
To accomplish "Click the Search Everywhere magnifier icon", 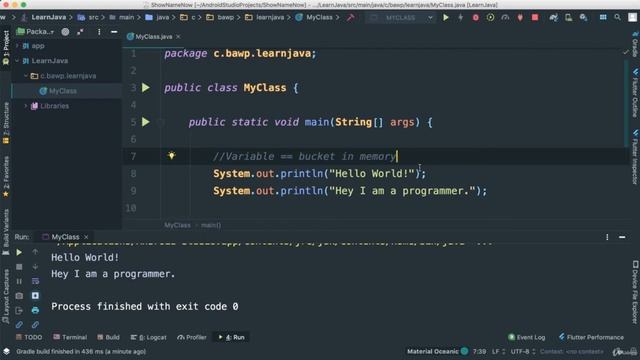I will (618, 17).
